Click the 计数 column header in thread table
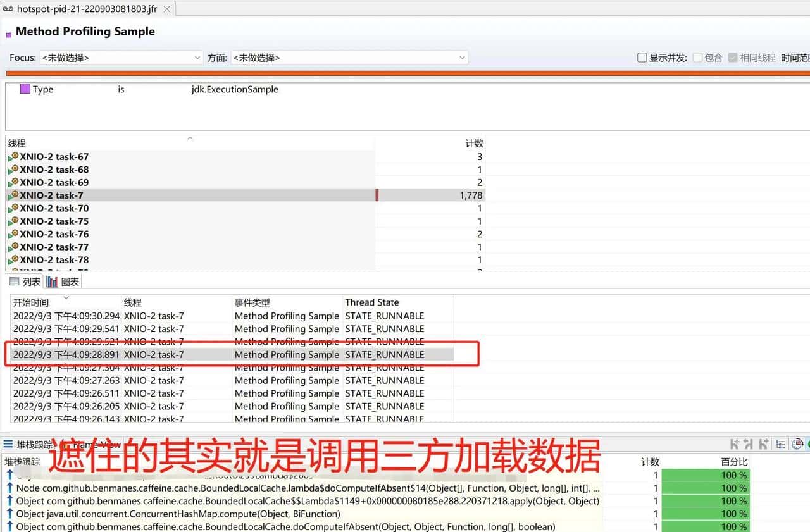This screenshot has width=810, height=532. (x=474, y=144)
